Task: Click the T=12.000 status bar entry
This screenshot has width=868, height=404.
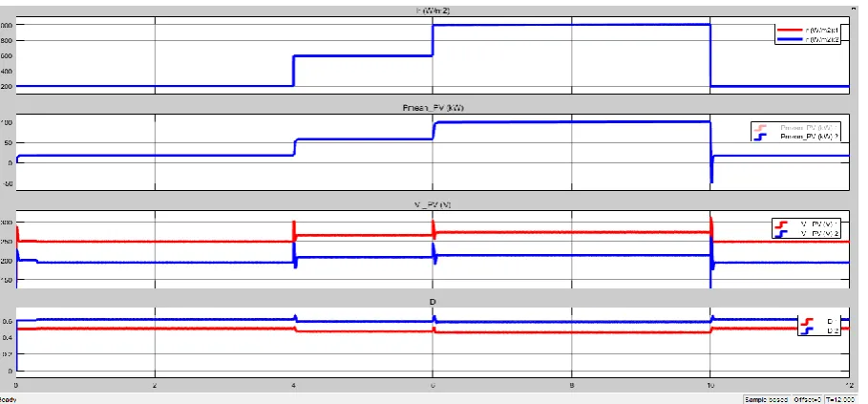Action: pos(839,399)
